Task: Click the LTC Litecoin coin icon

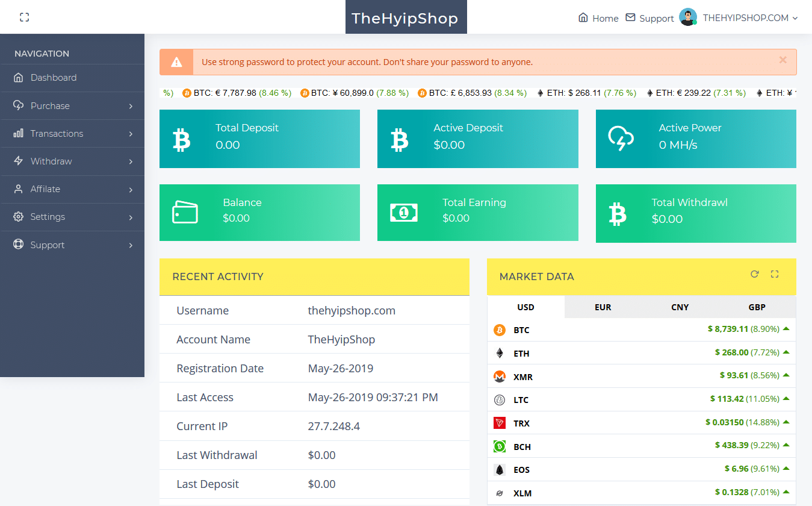Action: [x=500, y=400]
